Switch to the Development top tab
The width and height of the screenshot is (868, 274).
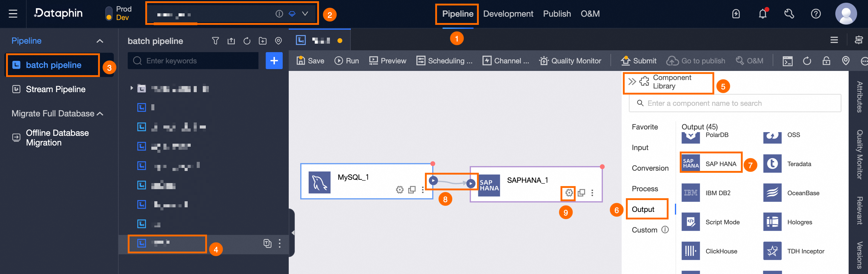click(508, 14)
